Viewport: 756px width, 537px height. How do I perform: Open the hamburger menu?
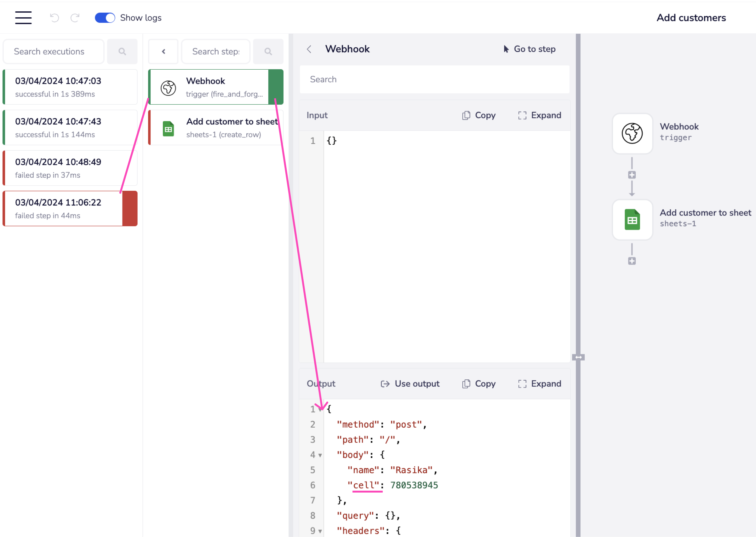(x=23, y=18)
